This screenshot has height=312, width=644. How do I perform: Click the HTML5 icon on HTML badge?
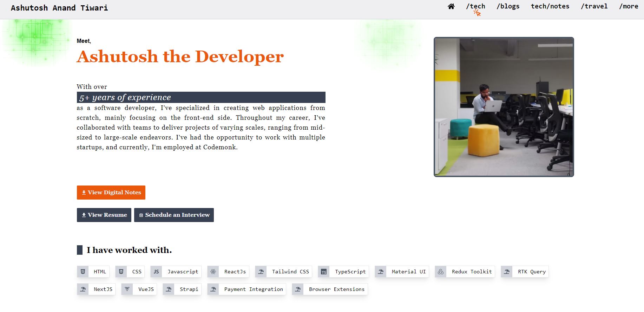click(x=83, y=272)
